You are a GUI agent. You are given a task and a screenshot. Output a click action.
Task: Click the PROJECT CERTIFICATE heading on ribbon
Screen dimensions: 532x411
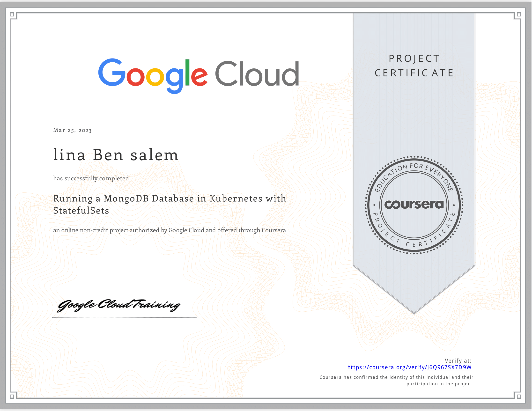tap(414, 66)
